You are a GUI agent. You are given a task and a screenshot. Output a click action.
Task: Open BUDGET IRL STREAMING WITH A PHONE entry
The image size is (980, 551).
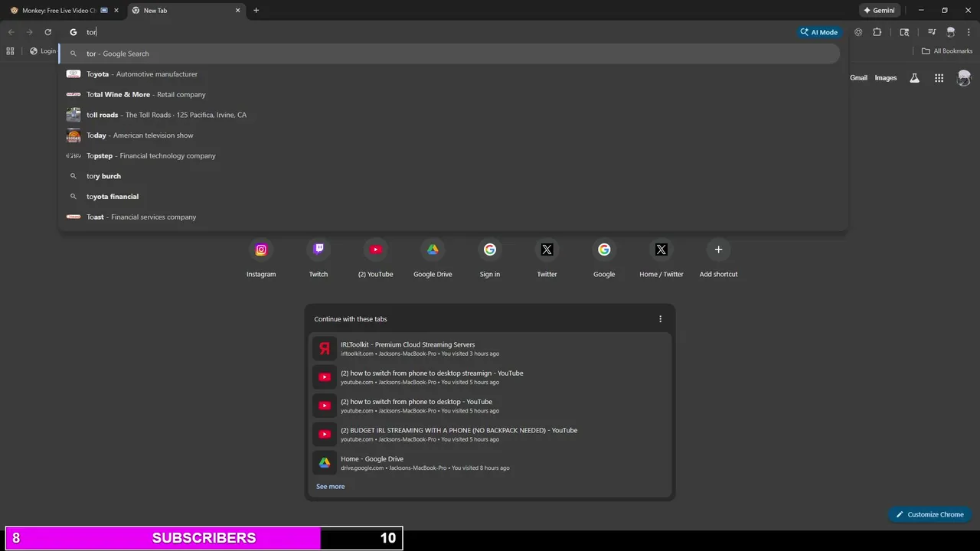pos(490,435)
